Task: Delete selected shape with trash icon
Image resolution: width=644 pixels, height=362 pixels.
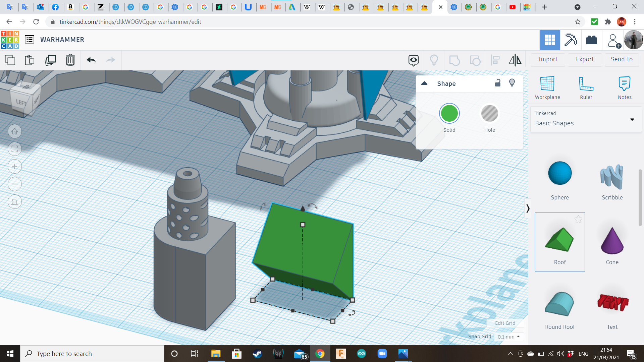Action: 70,60
